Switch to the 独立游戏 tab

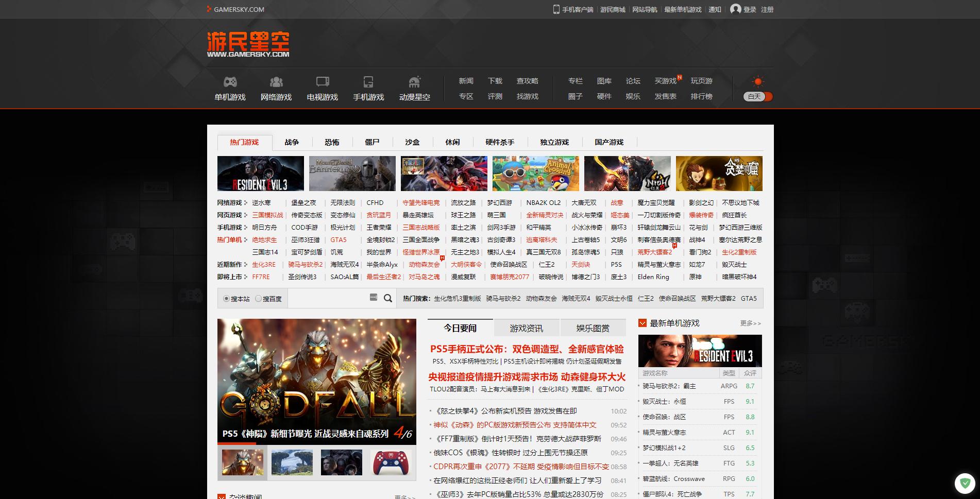coord(554,142)
